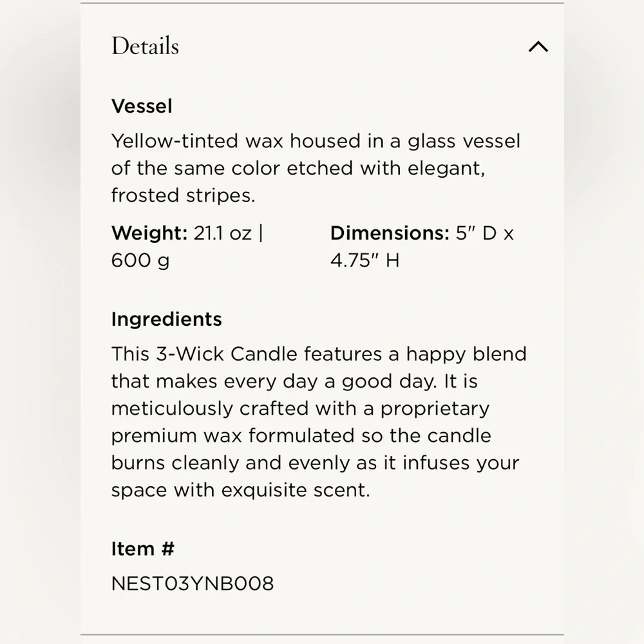644x644 pixels.
Task: Click the words 'exquisite scent'
Action: [296, 490]
